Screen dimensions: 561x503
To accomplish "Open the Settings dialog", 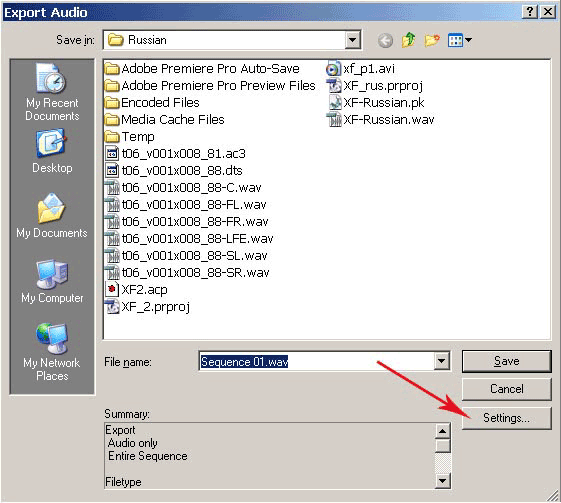I will coord(506,418).
